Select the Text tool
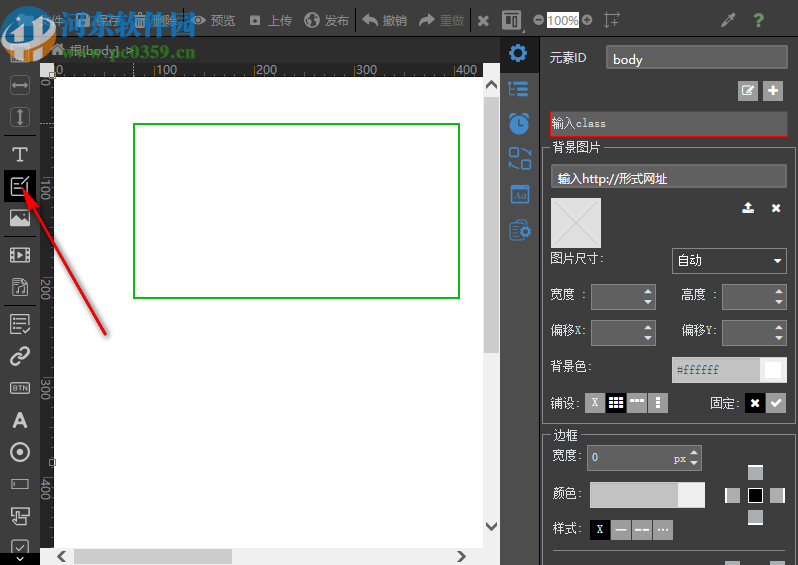 19,154
